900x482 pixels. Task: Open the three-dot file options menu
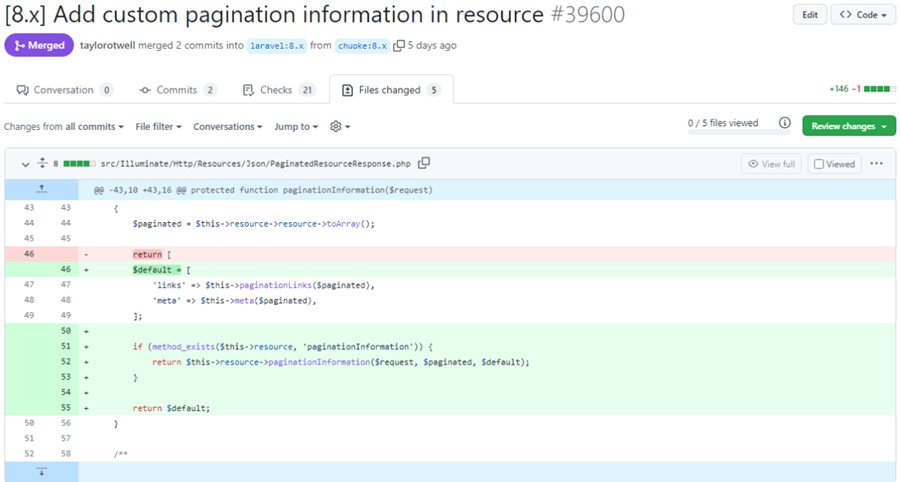pyautogui.click(x=876, y=164)
